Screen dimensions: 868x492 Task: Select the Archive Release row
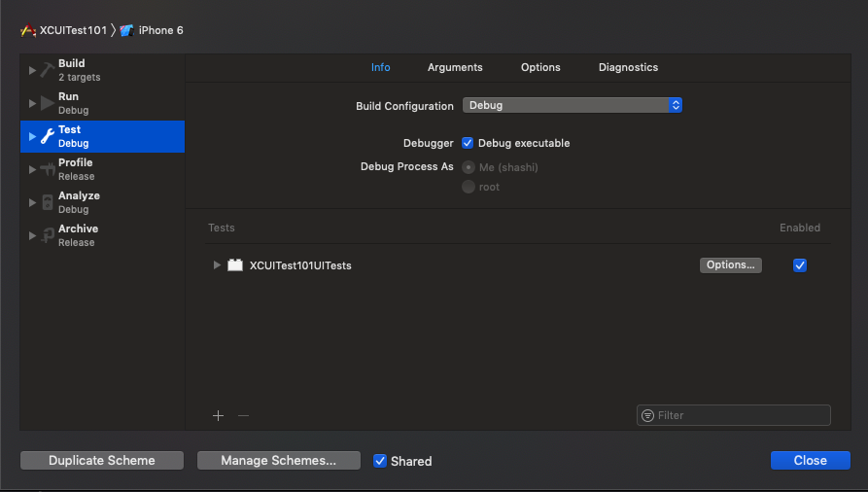pyautogui.click(x=102, y=235)
